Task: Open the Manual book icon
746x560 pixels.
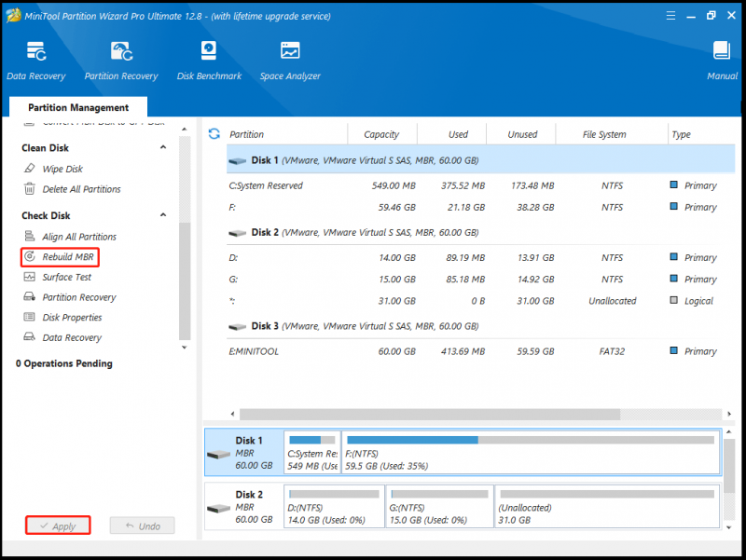Action: pos(722,61)
